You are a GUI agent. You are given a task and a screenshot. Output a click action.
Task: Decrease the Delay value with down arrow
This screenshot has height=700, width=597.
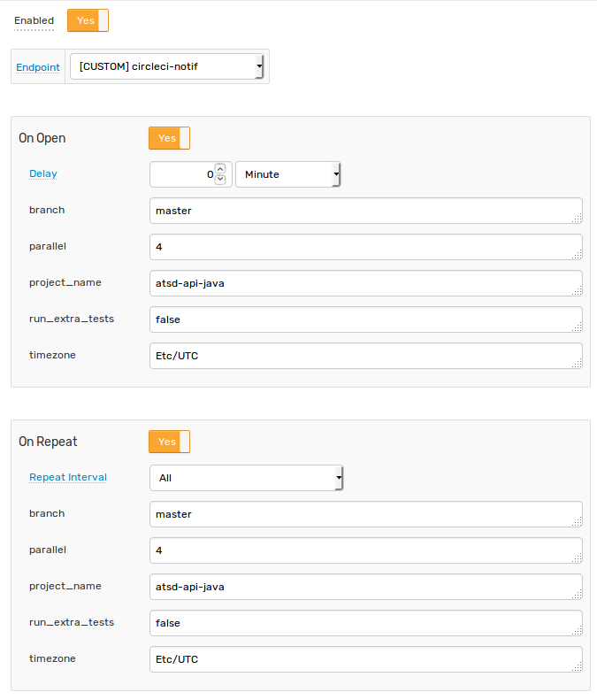point(220,180)
